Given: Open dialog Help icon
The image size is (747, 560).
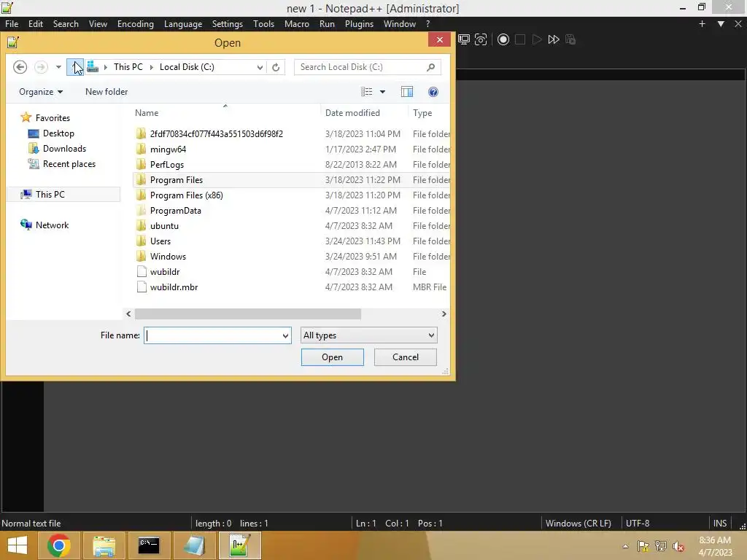Looking at the screenshot, I should 433,92.
